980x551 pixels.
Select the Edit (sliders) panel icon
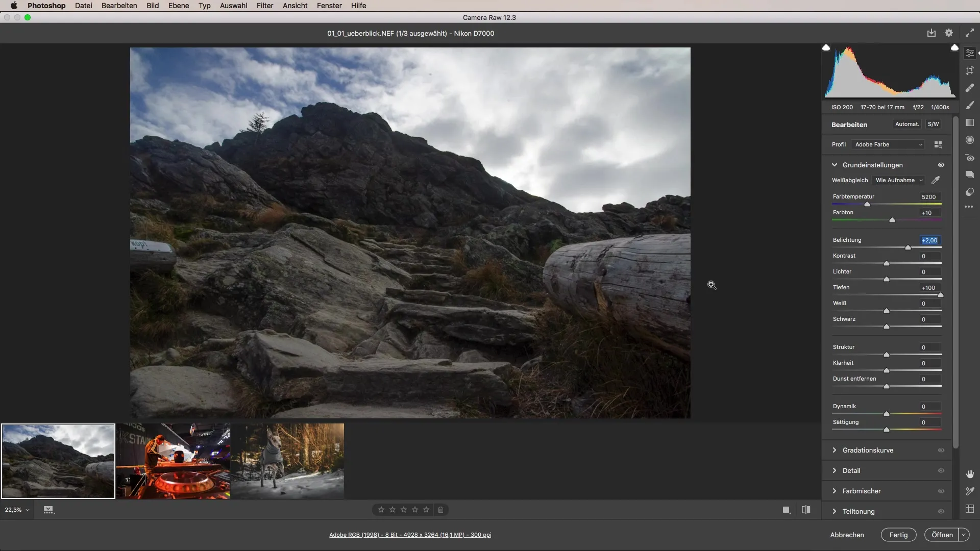(970, 53)
